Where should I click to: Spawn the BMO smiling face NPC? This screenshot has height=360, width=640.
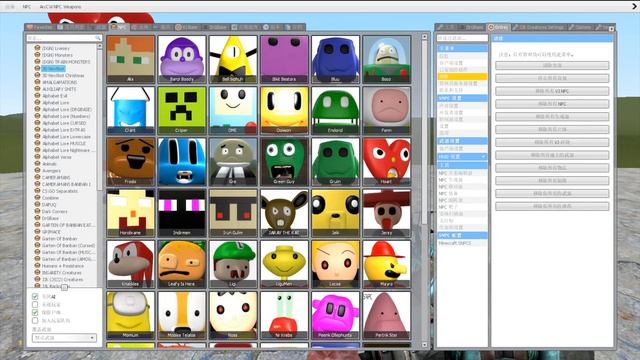click(233, 111)
